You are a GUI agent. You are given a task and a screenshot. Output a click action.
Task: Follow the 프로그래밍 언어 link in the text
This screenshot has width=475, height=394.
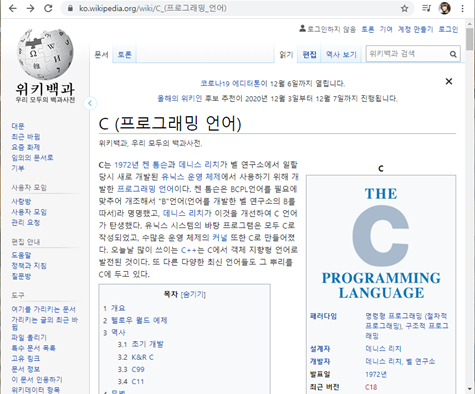(145, 189)
